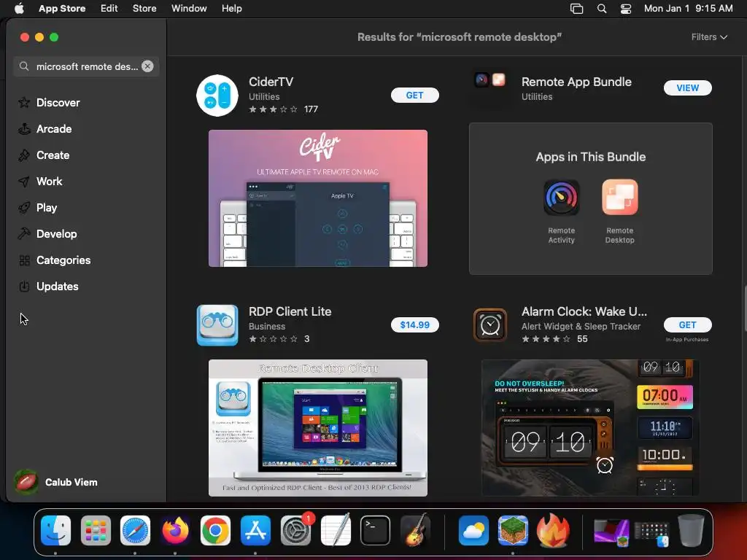Open the RDP Client Lite binoculars icon
This screenshot has width=747, height=560.
coord(217,324)
